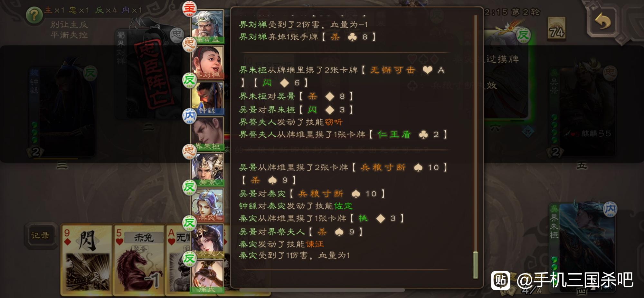644x298 pixels.
Task: Click the battle log scrollbar thumb
Action: click(x=475, y=265)
